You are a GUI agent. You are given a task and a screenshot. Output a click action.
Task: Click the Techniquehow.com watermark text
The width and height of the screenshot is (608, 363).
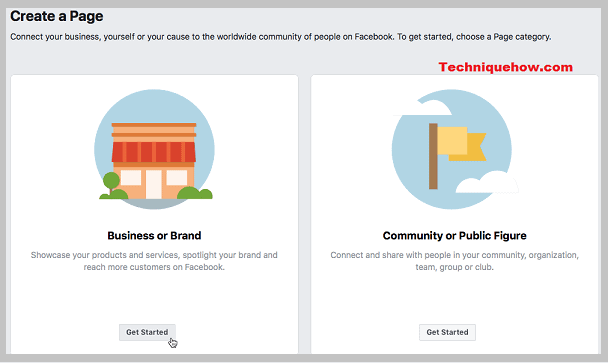[506, 67]
